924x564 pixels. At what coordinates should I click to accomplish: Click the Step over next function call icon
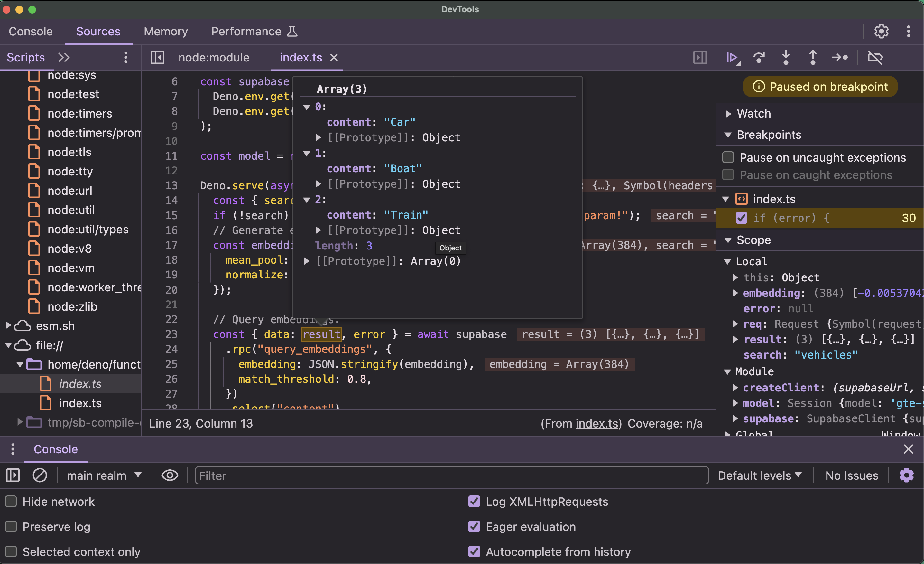(x=759, y=57)
